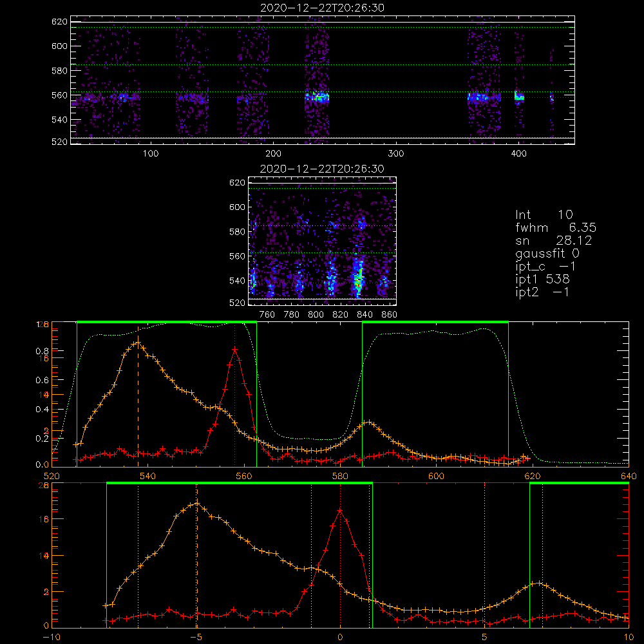644x644 pixels.
Task: Click the middle plot's 2020-12-22T20:26:30 title
Action: click(322, 169)
